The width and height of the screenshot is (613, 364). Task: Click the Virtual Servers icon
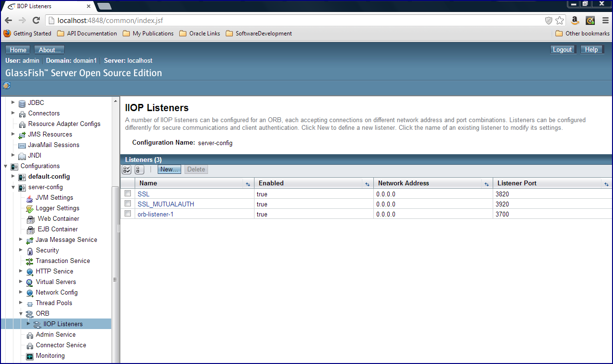coord(30,282)
